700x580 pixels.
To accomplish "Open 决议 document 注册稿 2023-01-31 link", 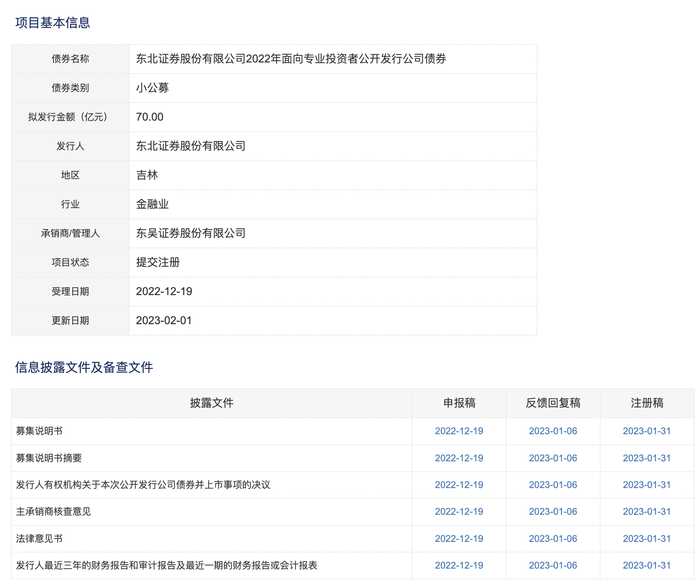I will [x=646, y=485].
